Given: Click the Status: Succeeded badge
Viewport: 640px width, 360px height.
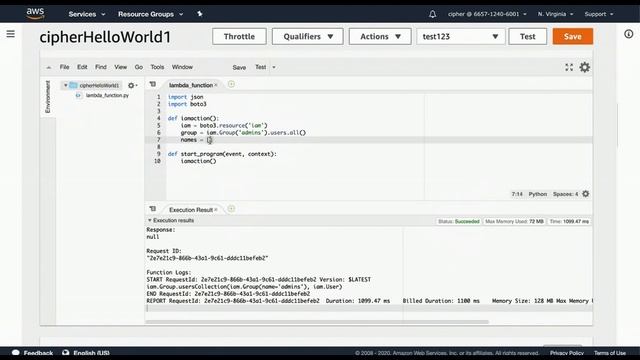Looking at the screenshot, I should [458, 221].
